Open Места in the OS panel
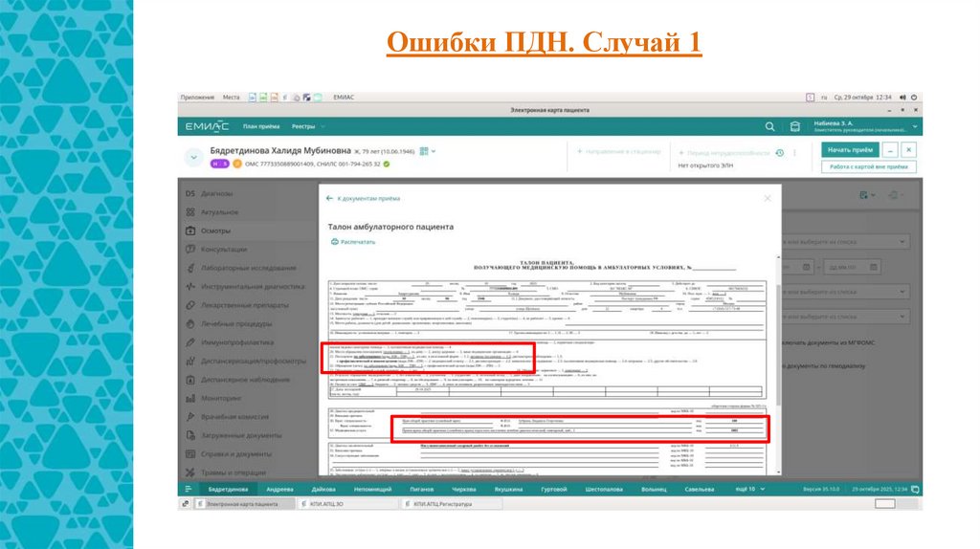The image size is (980, 549). (232, 98)
